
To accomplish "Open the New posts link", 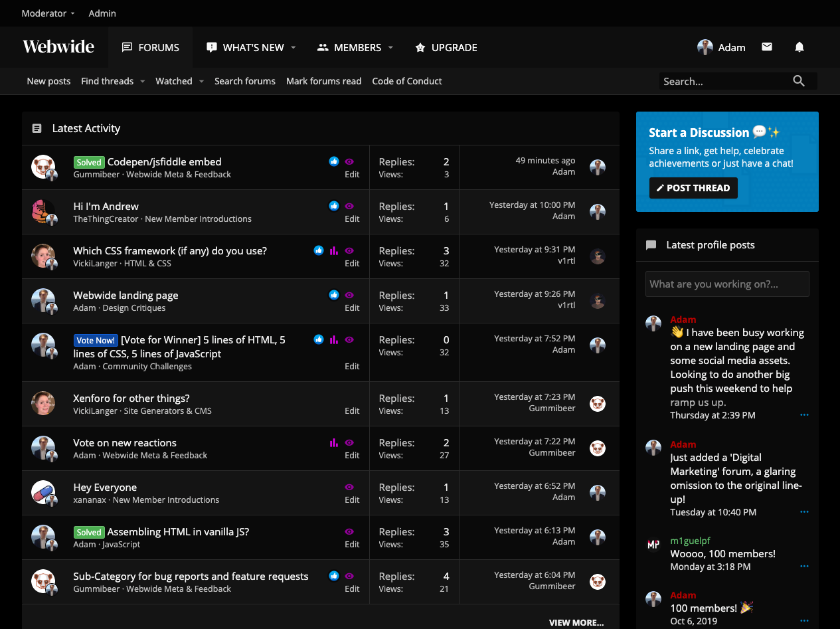I will [x=48, y=81].
